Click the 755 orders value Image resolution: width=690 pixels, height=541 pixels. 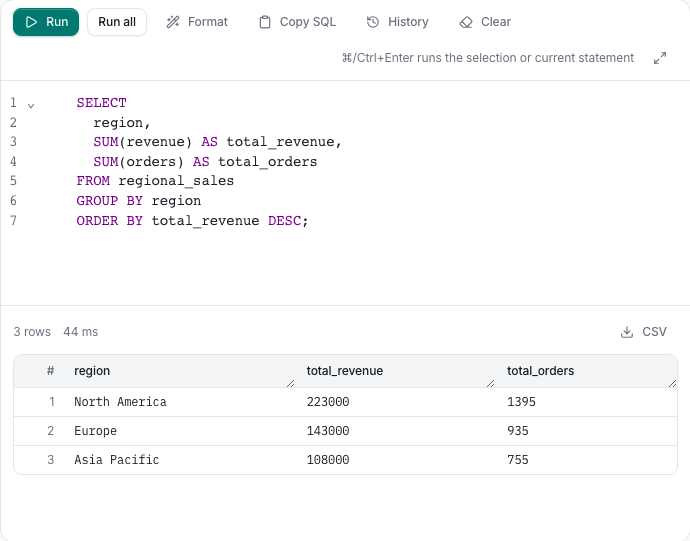(x=518, y=460)
